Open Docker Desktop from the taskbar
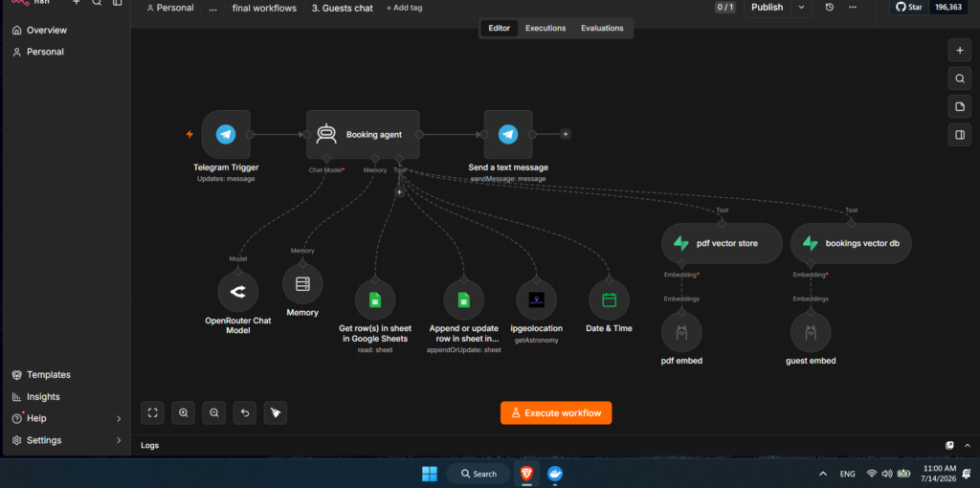Screen dimensions: 980x488 554,474
